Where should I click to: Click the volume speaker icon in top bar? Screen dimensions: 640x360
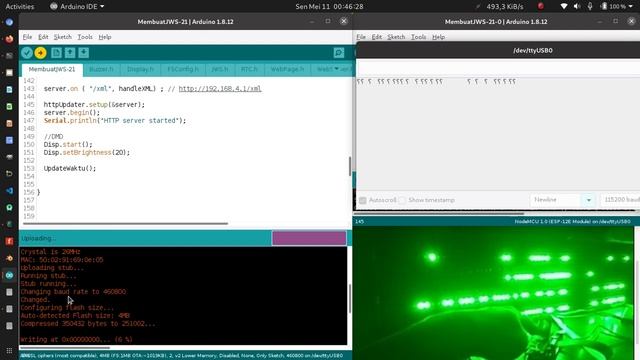point(577,6)
